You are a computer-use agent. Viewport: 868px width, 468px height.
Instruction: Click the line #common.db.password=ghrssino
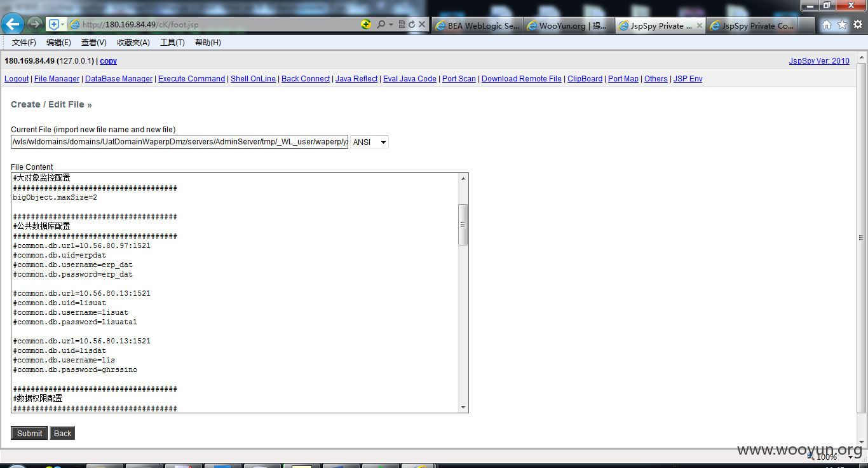click(75, 369)
